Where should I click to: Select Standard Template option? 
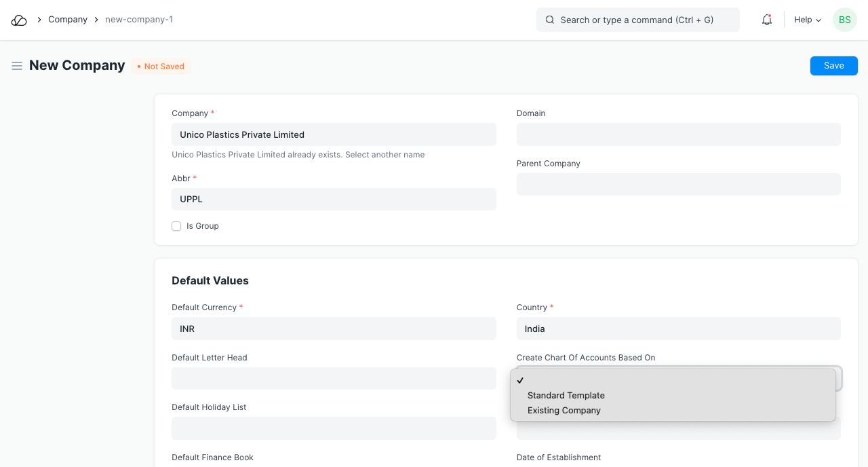click(x=566, y=395)
